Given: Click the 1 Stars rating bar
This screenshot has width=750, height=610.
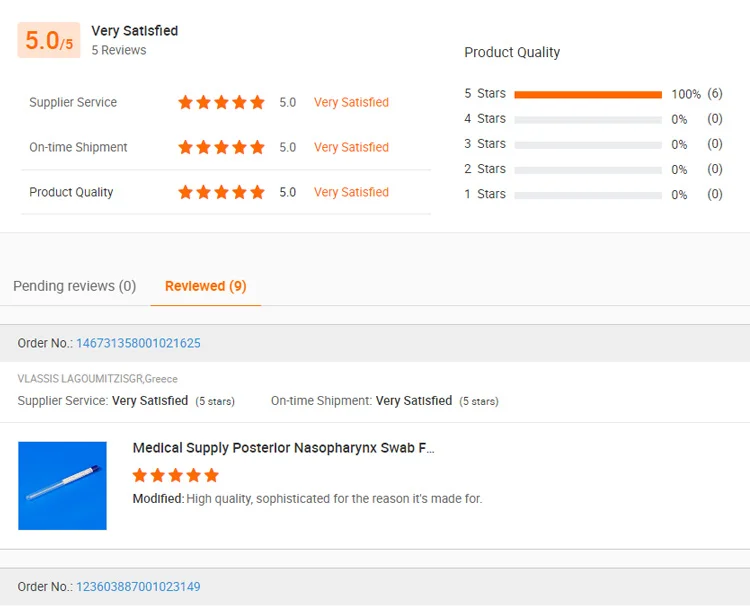Looking at the screenshot, I should click(x=588, y=194).
